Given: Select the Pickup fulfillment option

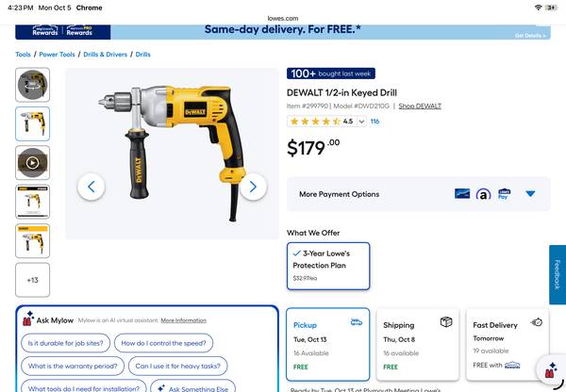Looking at the screenshot, I should tap(327, 344).
